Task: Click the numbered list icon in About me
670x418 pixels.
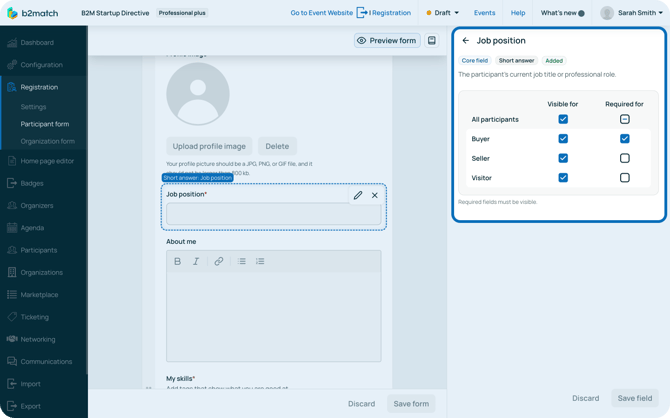Action: pyautogui.click(x=260, y=261)
